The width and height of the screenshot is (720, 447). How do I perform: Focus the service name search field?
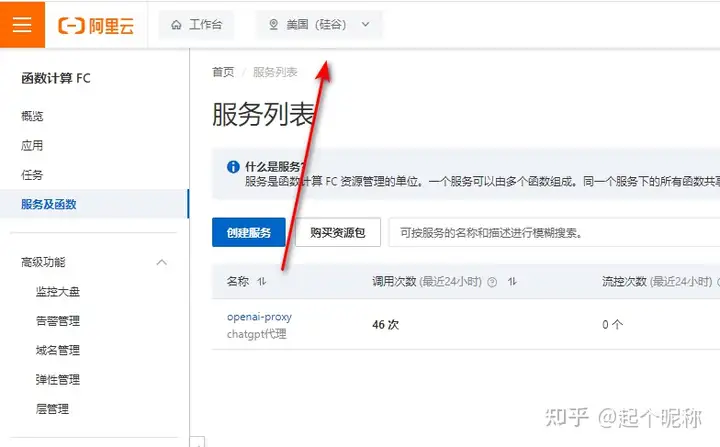554,232
